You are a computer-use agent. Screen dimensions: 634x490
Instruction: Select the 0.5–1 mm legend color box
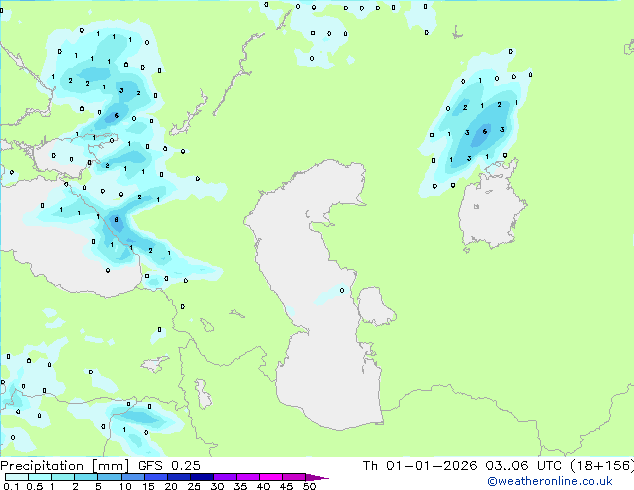40,477
